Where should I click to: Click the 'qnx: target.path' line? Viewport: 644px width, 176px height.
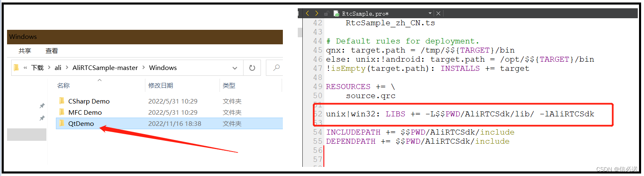pyautogui.click(x=420, y=50)
